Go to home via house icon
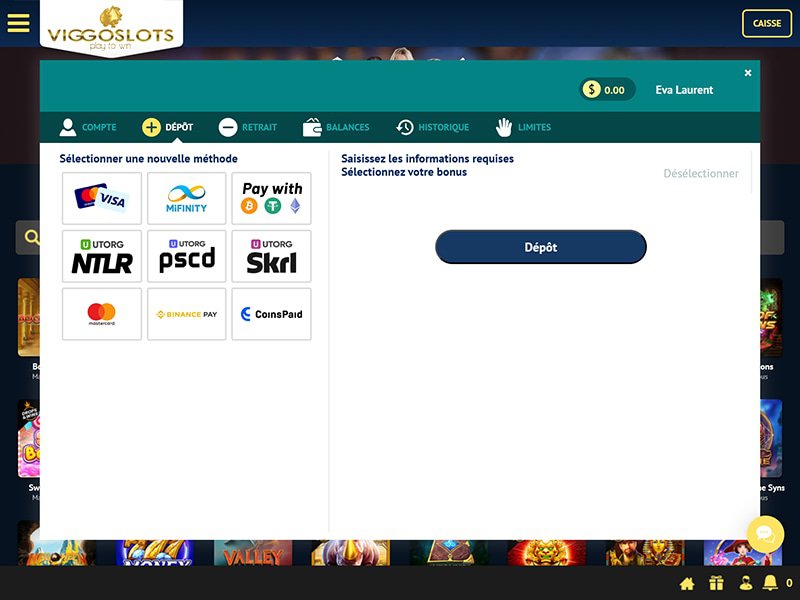The image size is (800, 600). [x=687, y=583]
